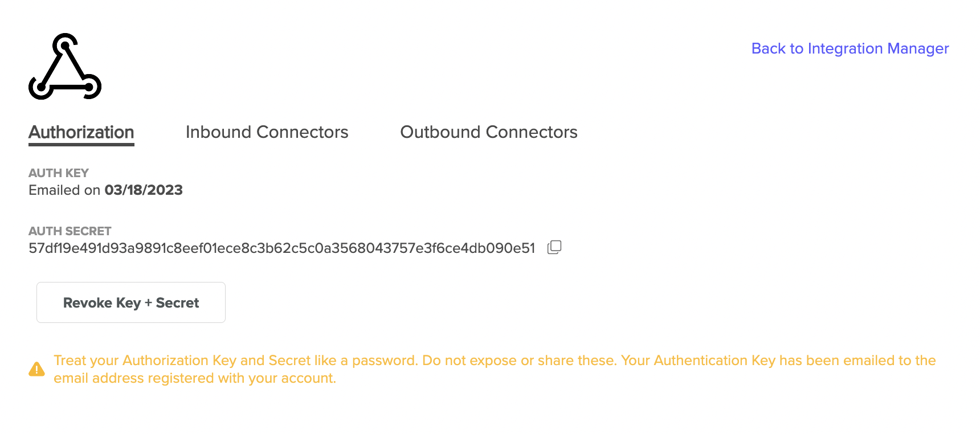Click the 'Secret' word in Revoke button
Screen dimensions: 980x434
coord(177,303)
